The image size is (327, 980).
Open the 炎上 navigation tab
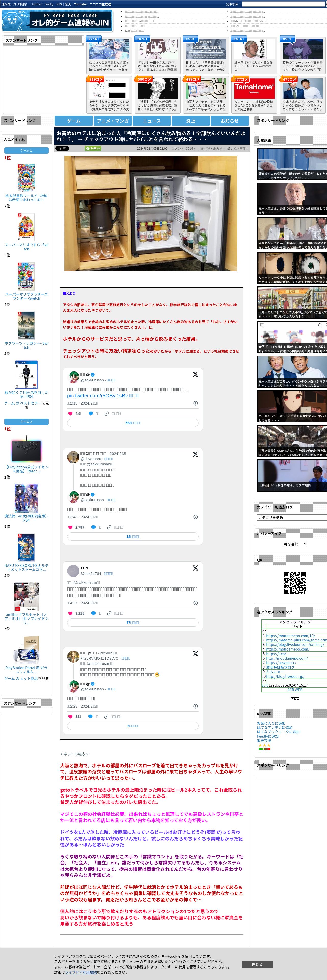click(x=191, y=121)
